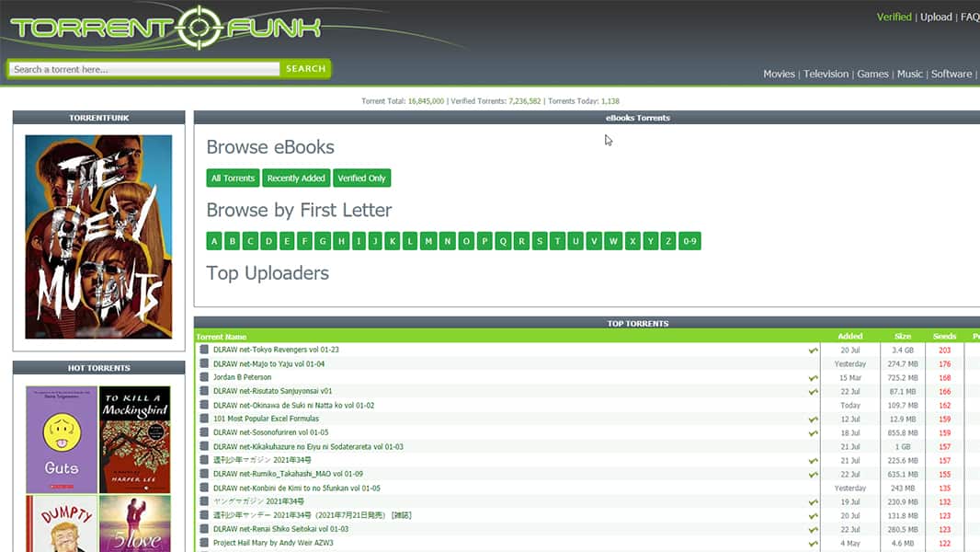The image size is (980, 552).
Task: Open 101 Most Popular Excel Formulas torrent
Action: pyautogui.click(x=266, y=419)
